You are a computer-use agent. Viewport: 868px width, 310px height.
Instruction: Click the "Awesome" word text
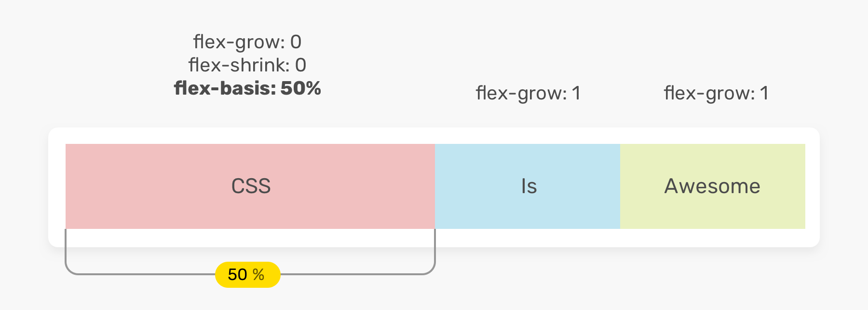[x=712, y=186]
